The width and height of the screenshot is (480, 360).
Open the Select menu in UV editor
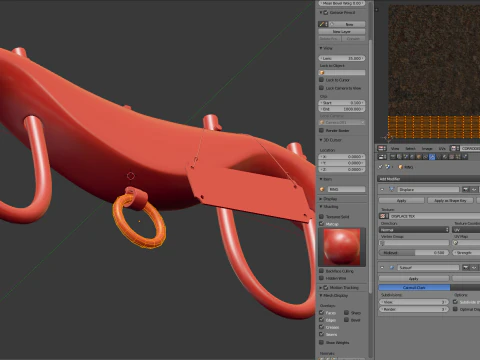point(410,148)
